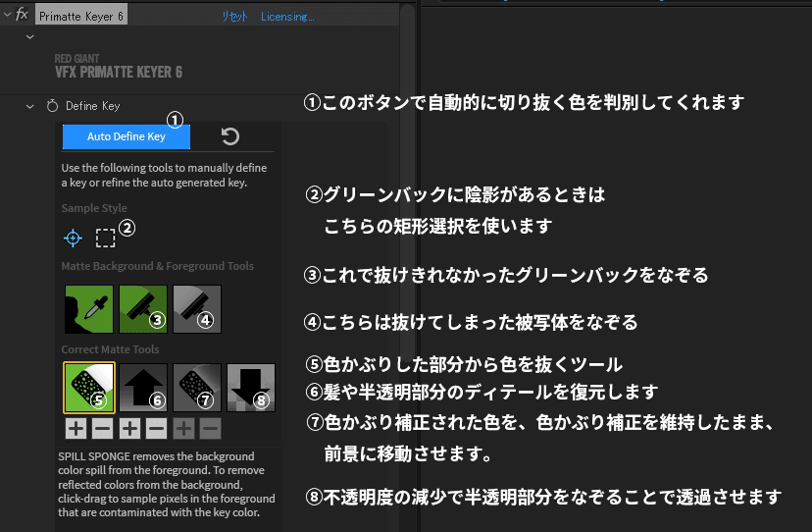
Task: Click the リセット reset link
Action: click(234, 17)
